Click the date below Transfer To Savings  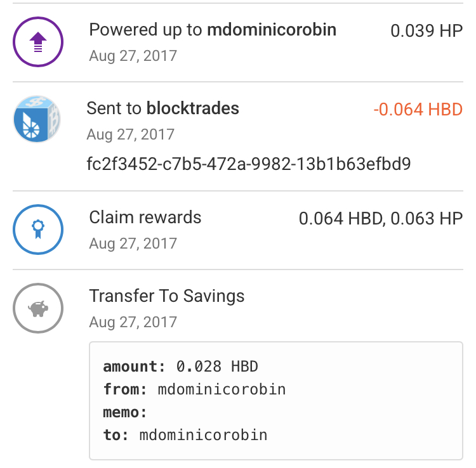click(133, 322)
